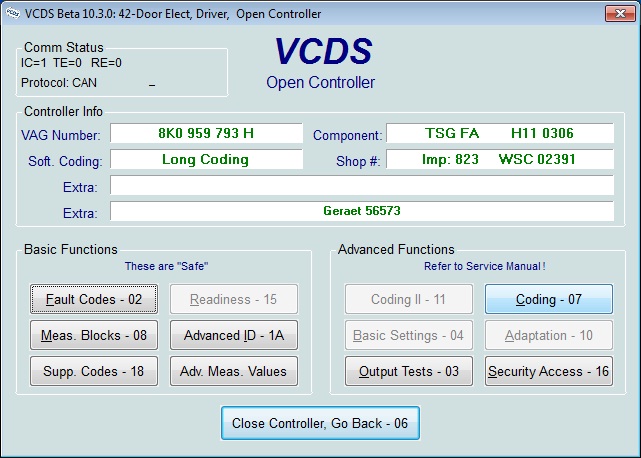This screenshot has height=458, width=641.
Task: Open Supp. Codes - 18
Action: pos(93,371)
